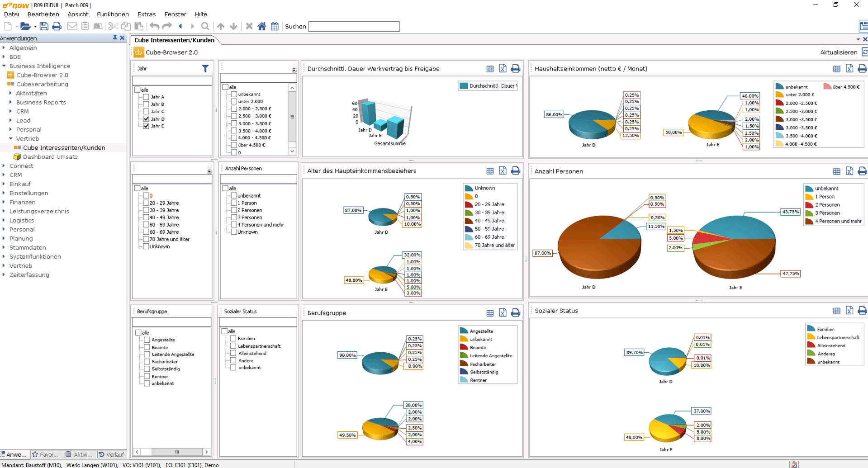Screen dimensions: 868x468
Task: Click the Aktualisieren button
Action: [839, 52]
